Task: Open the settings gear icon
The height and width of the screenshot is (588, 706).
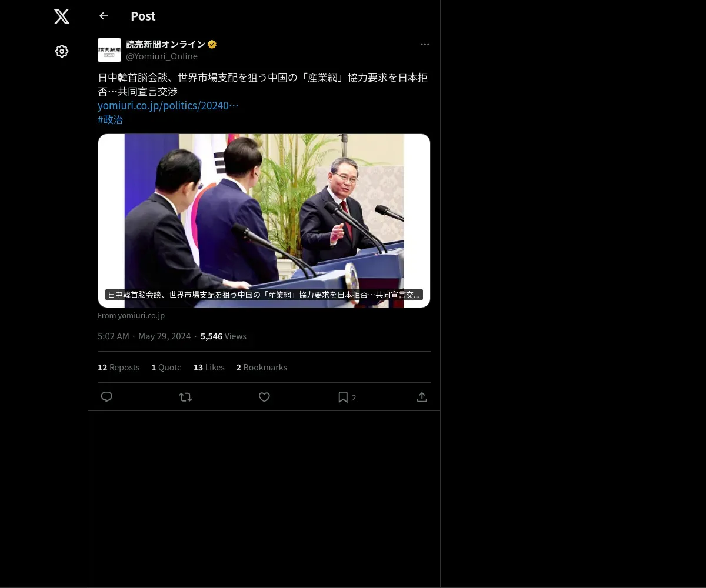Action: (62, 51)
